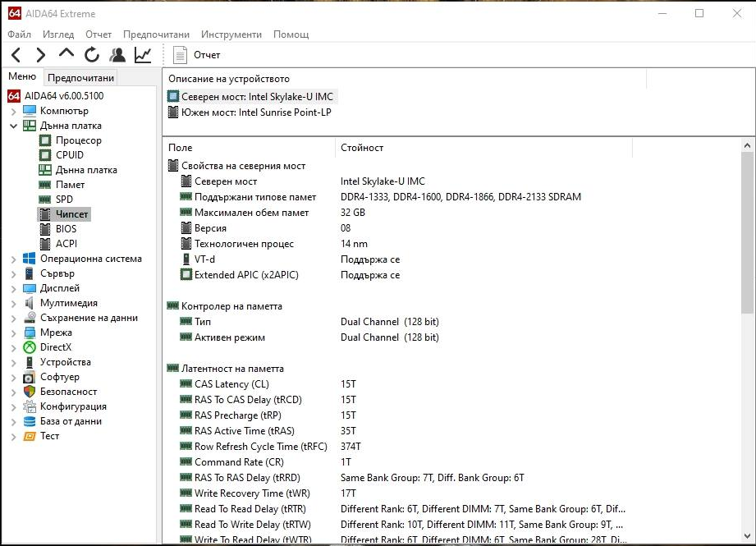This screenshot has width=756, height=546.
Task: Click the DirectX Xbox icon
Action: click(x=30, y=347)
